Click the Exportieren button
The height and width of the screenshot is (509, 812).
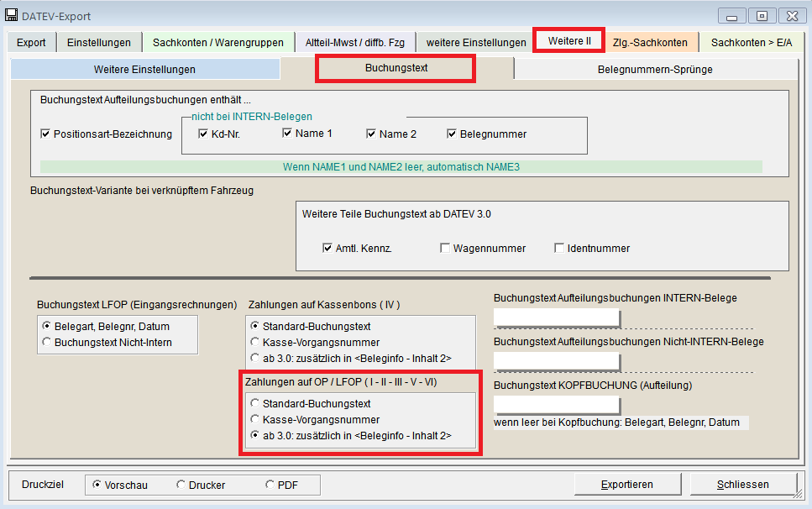pos(627,485)
